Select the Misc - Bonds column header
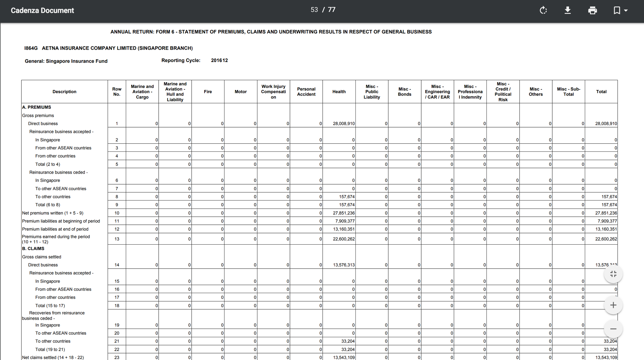644x360 pixels. pos(405,91)
